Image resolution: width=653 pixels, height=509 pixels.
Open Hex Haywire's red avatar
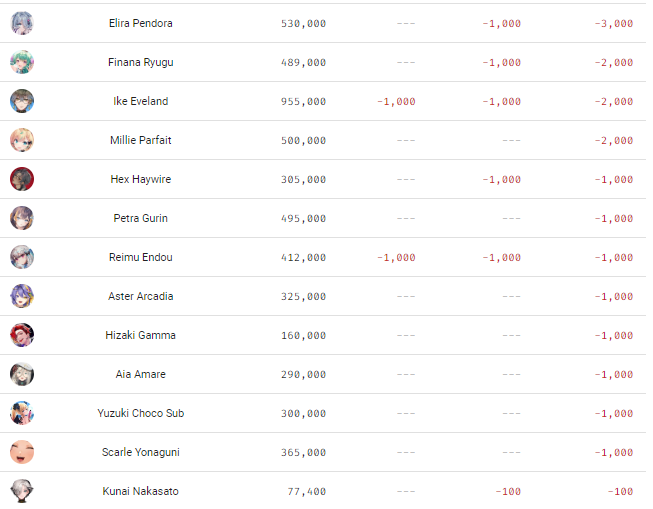[x=22, y=179]
